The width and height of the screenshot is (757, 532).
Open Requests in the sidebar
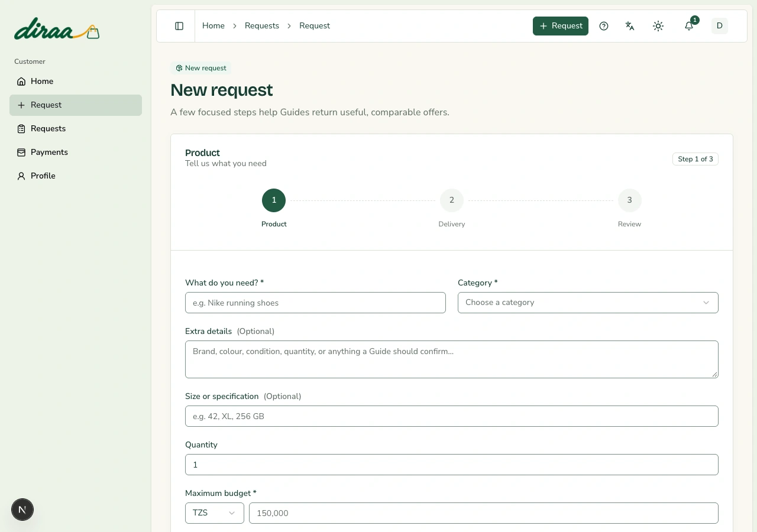click(76, 129)
